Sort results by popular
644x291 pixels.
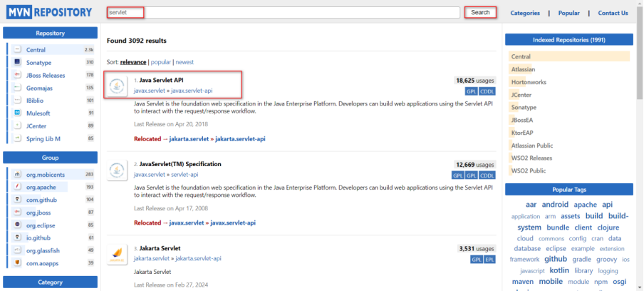(161, 62)
